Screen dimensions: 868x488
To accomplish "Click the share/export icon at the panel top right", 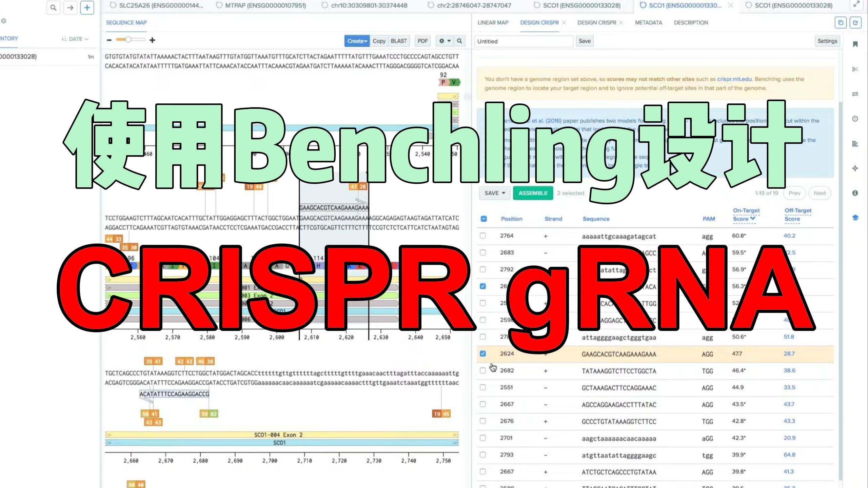I will [x=855, y=23].
